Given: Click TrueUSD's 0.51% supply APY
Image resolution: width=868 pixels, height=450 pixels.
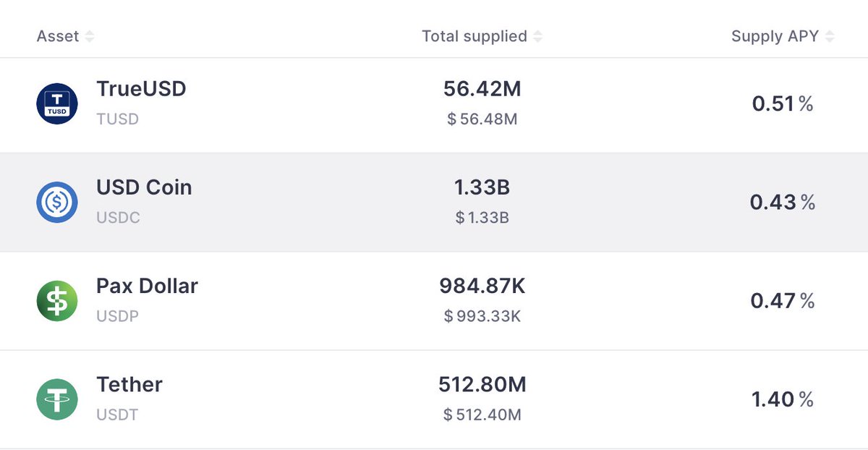Looking at the screenshot, I should click(x=783, y=104).
